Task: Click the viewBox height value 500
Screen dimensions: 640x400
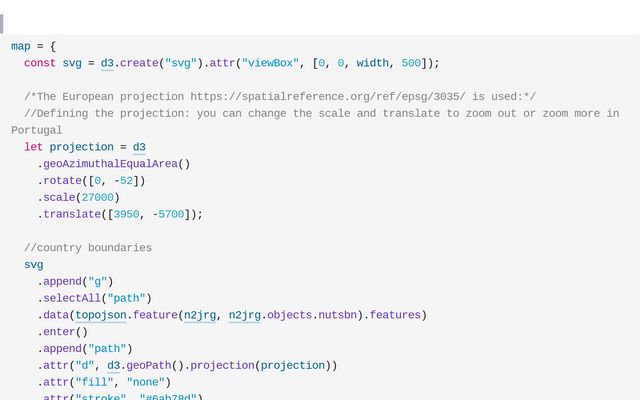Action: click(x=411, y=63)
